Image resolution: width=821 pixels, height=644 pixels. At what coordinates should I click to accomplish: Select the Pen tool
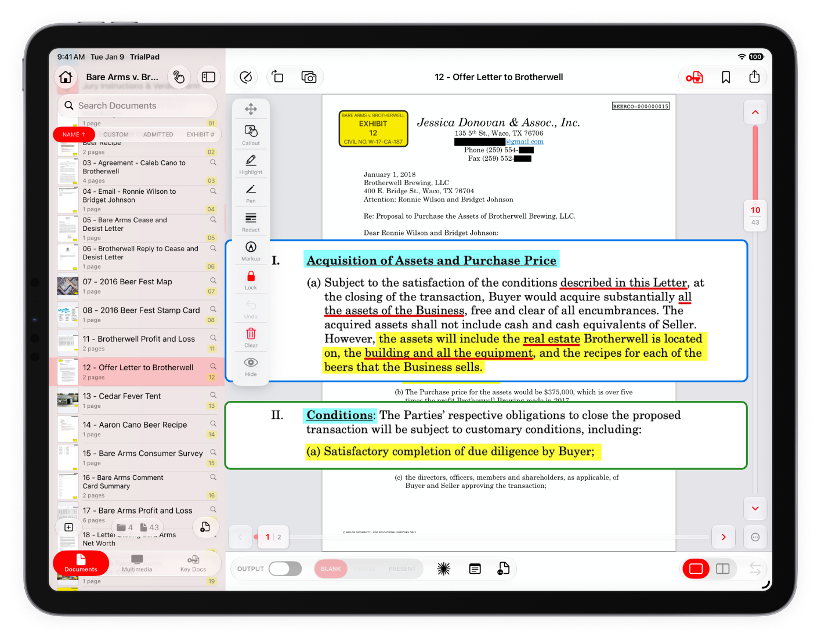click(251, 193)
